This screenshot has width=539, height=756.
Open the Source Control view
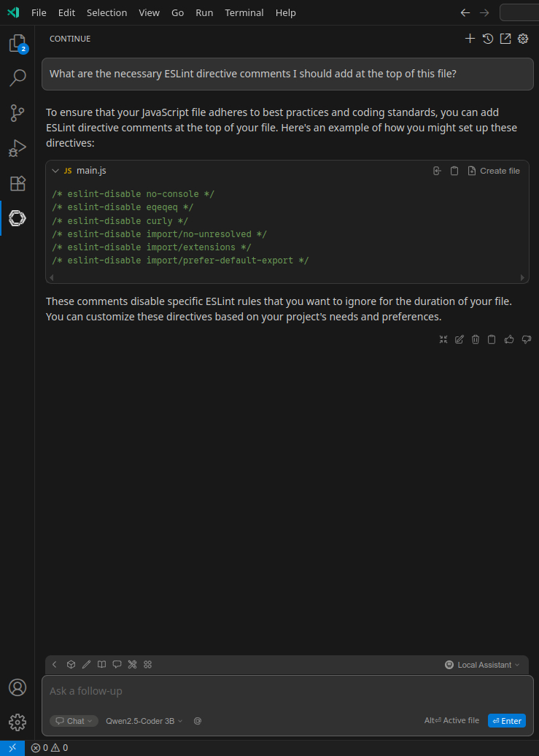tap(18, 113)
